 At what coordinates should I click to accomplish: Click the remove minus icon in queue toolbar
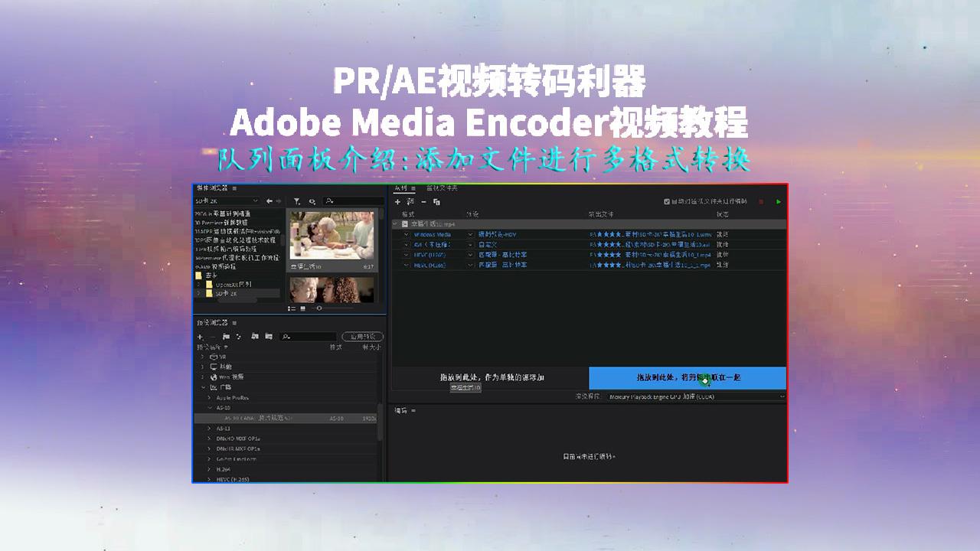423,202
